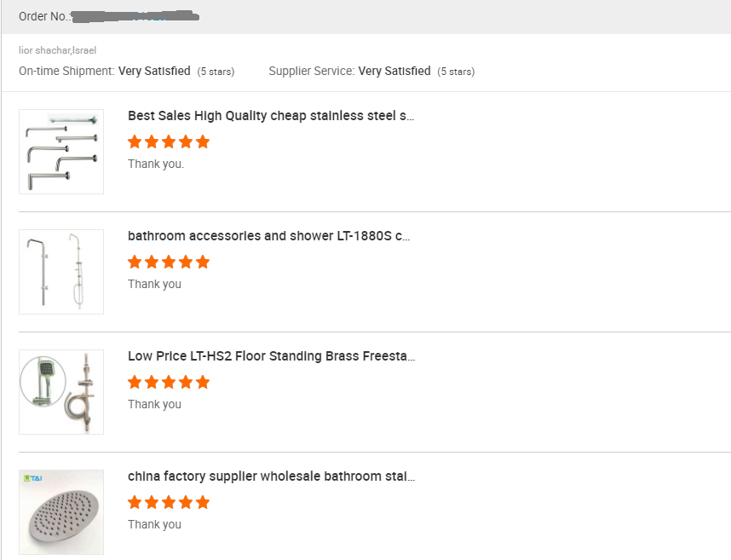Open 'china factory supplier wholesale bathroom' title
Image resolution: width=731 pixels, height=560 pixels.
coord(271,476)
